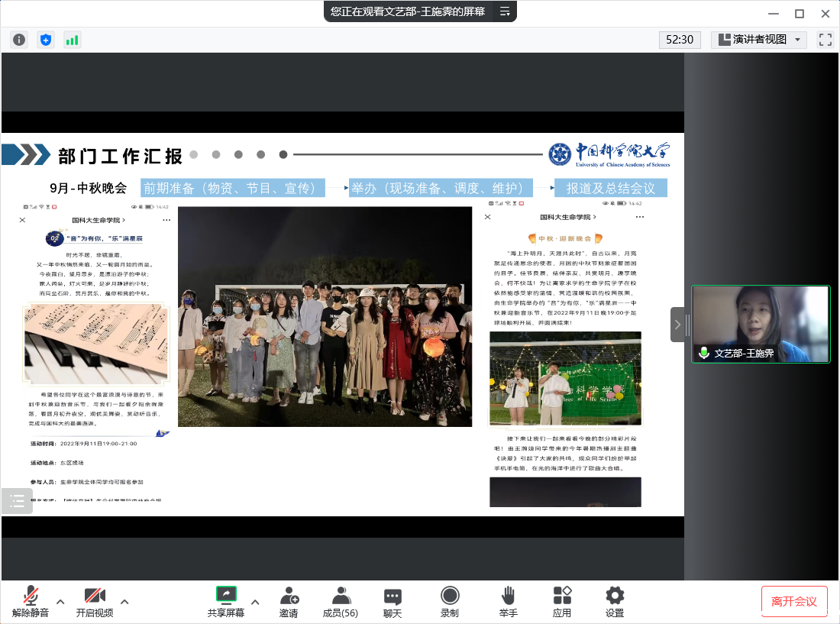Open the Members (成员) list

click(341, 601)
